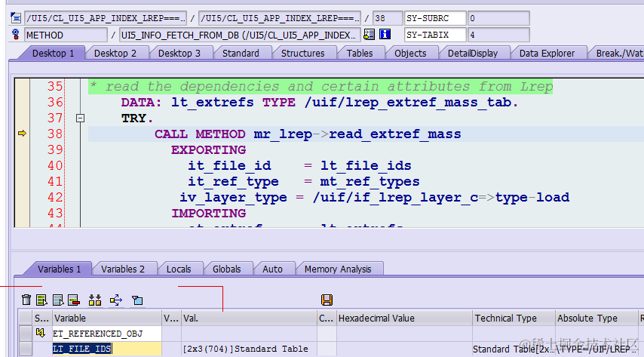This screenshot has width=644, height=357.
Task: Open the Data Explorer tab
Action: point(547,53)
